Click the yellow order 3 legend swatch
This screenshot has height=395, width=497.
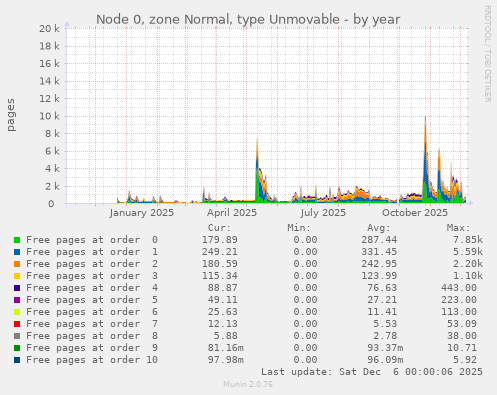(17, 276)
